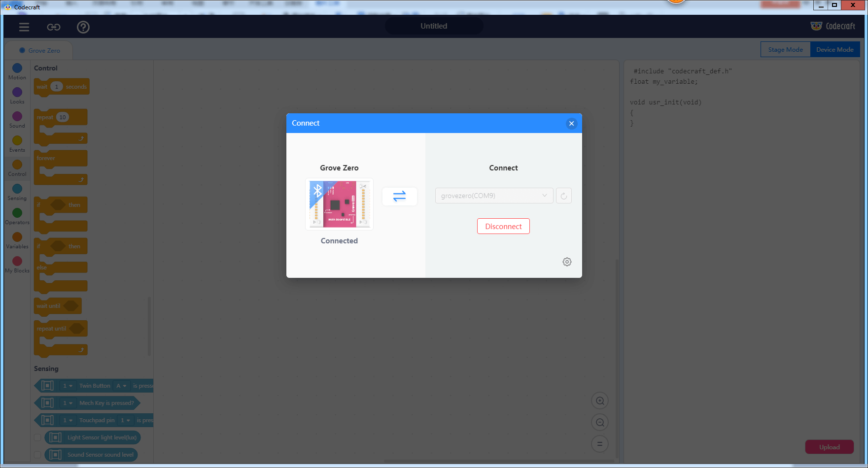Image resolution: width=868 pixels, height=468 pixels.
Task: Click the Codecraft title bar app icon
Action: point(7,7)
